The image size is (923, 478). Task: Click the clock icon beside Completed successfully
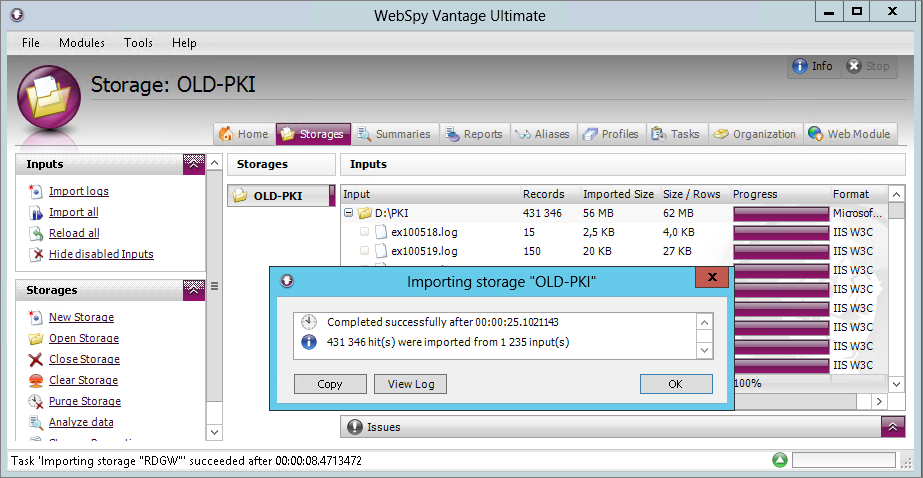click(309, 322)
